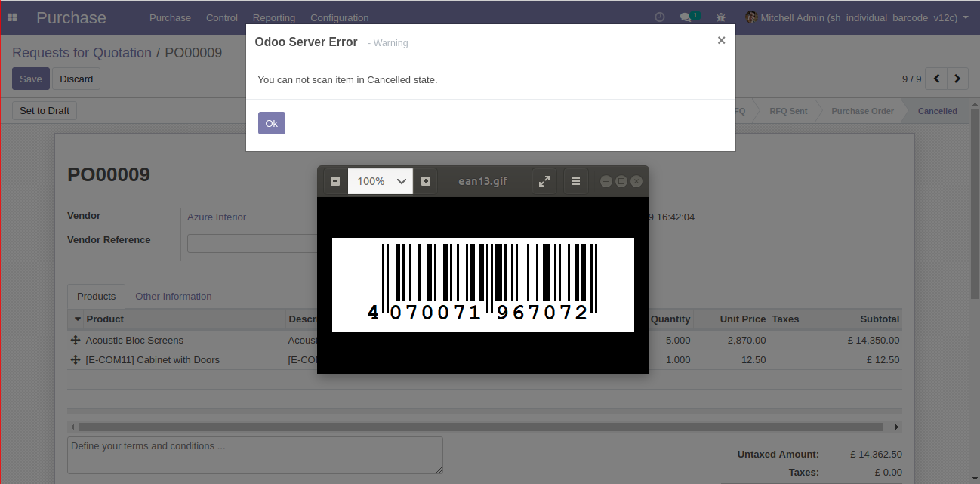Switch to the Products tab
The width and height of the screenshot is (980, 484).
[97, 296]
